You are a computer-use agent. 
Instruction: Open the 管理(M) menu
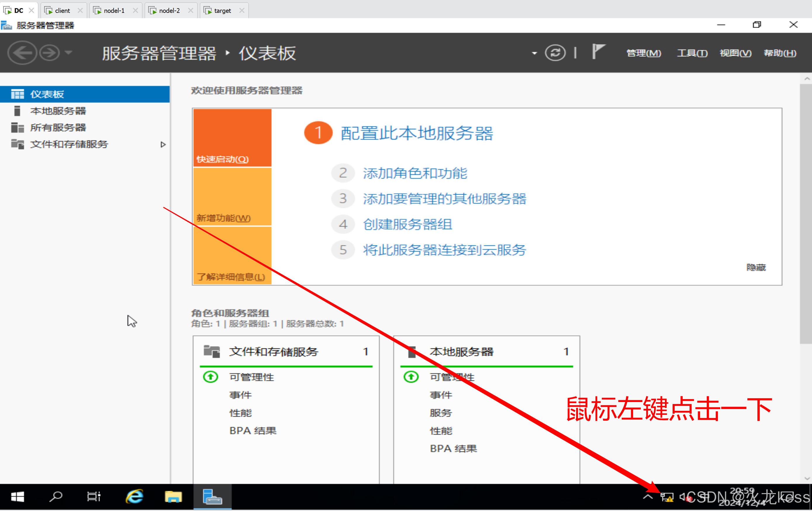click(x=643, y=53)
